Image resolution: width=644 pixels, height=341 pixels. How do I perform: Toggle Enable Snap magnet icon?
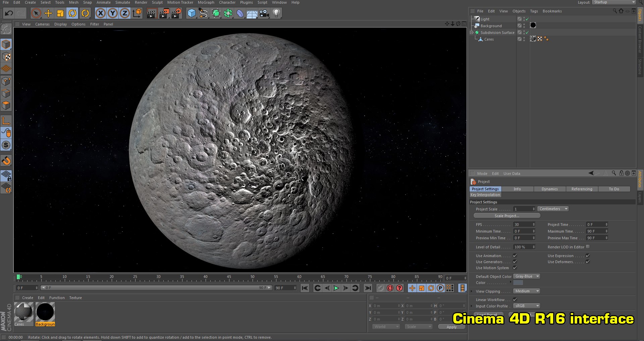click(x=6, y=161)
